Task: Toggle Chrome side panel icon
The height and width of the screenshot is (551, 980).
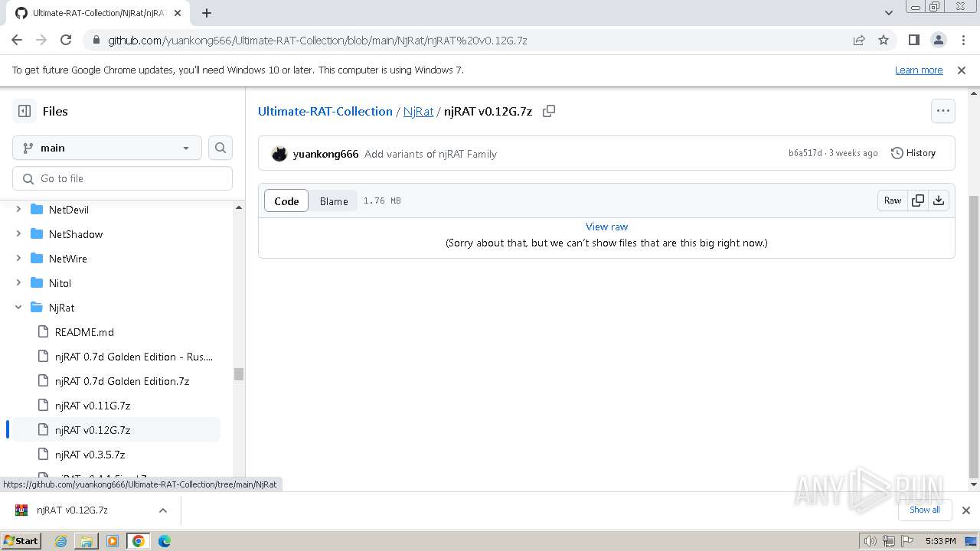Action: tap(914, 40)
